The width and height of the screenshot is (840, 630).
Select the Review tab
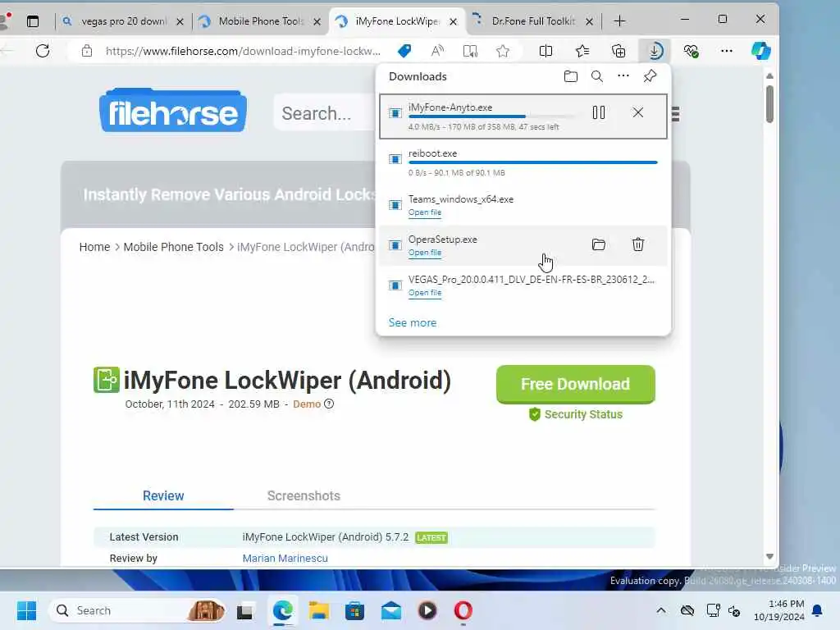tap(163, 496)
